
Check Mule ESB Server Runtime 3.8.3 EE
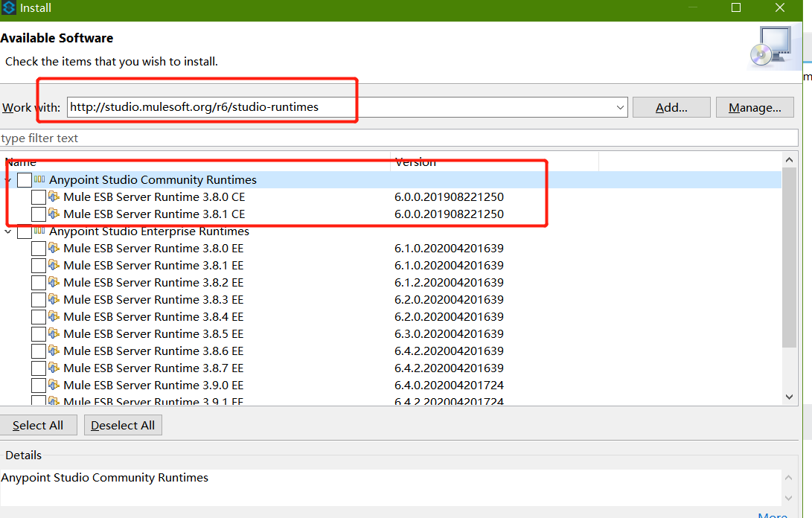coord(38,299)
